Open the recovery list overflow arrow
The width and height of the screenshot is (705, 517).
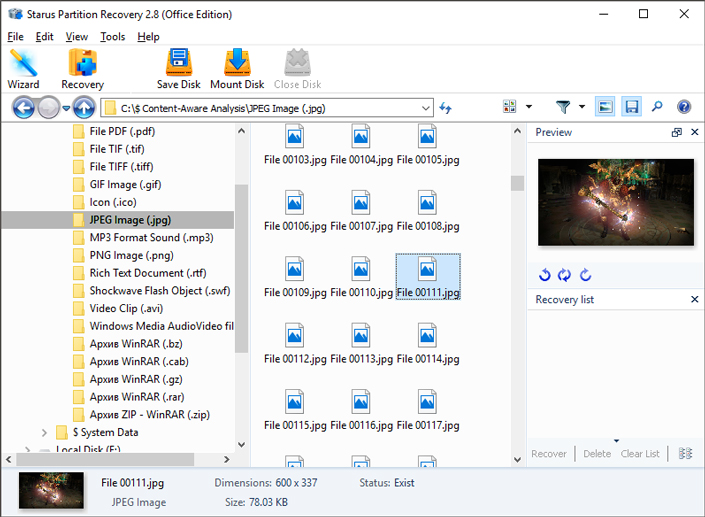[x=616, y=441]
